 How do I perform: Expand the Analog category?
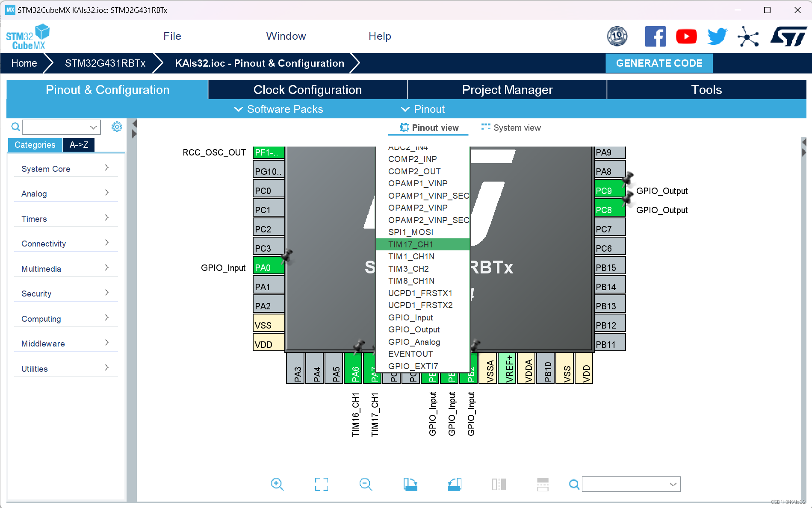coord(65,194)
